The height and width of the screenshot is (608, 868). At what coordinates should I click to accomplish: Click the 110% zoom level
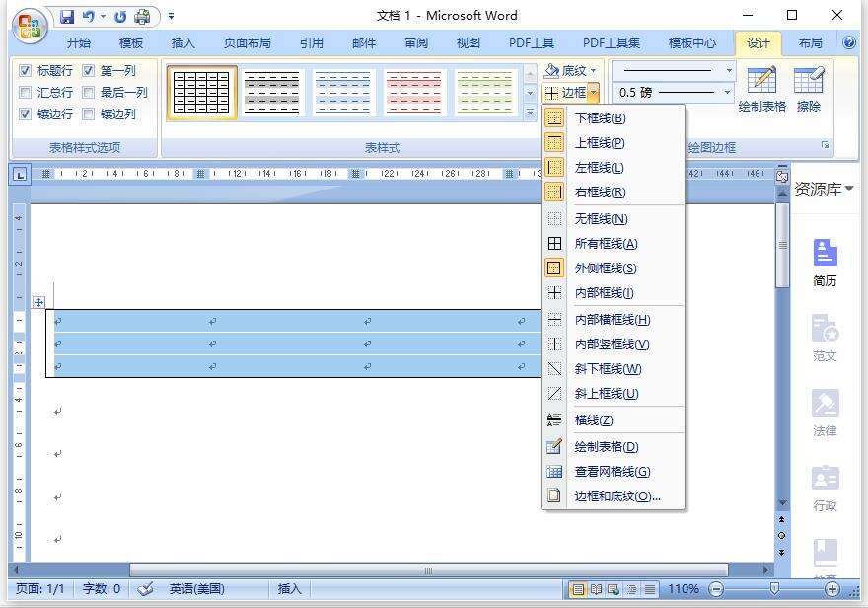pyautogui.click(x=684, y=589)
